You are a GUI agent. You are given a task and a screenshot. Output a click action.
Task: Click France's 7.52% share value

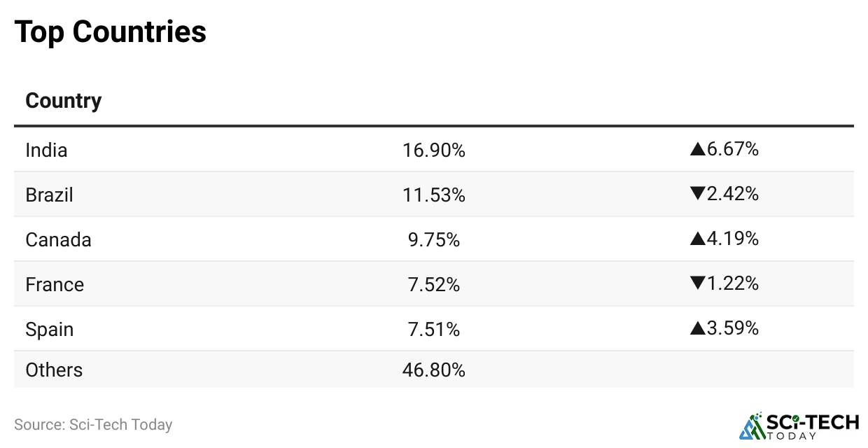(434, 284)
